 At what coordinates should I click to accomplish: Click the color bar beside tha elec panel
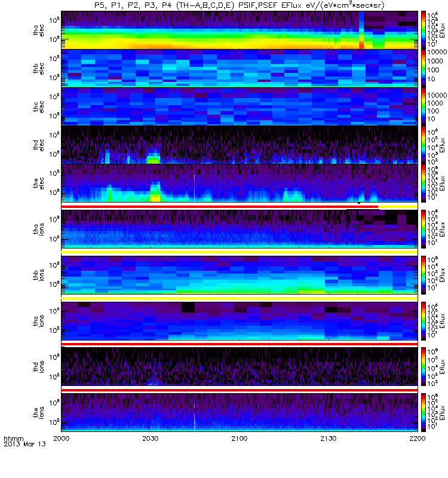(x=424, y=30)
